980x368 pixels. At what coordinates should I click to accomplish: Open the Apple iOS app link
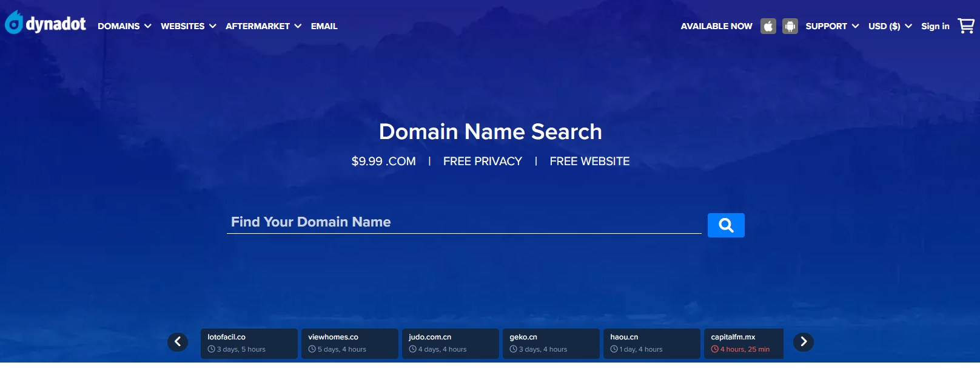point(768,26)
